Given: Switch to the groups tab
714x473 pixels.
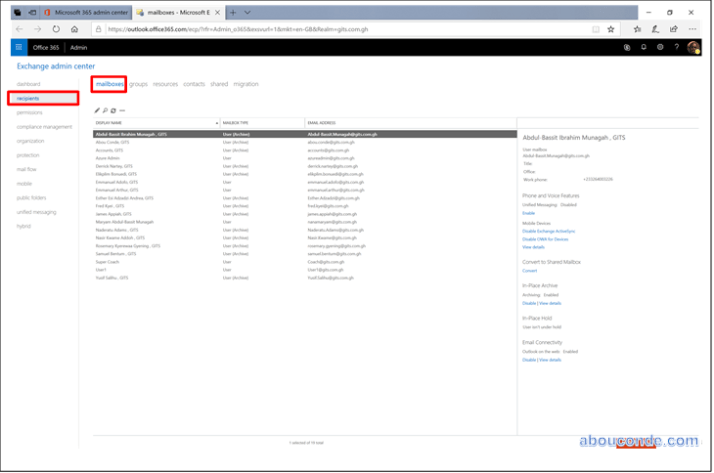Looking at the screenshot, I should pyautogui.click(x=138, y=84).
